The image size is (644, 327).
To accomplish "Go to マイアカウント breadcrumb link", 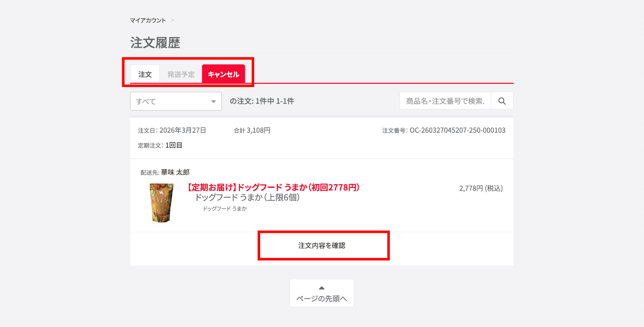I will tap(148, 20).
